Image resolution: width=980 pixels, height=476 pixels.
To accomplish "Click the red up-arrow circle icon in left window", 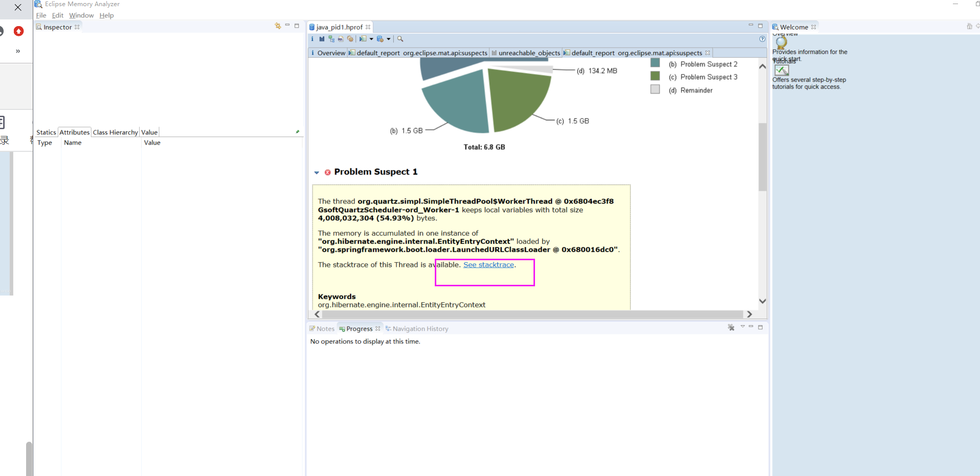I will 18,31.
